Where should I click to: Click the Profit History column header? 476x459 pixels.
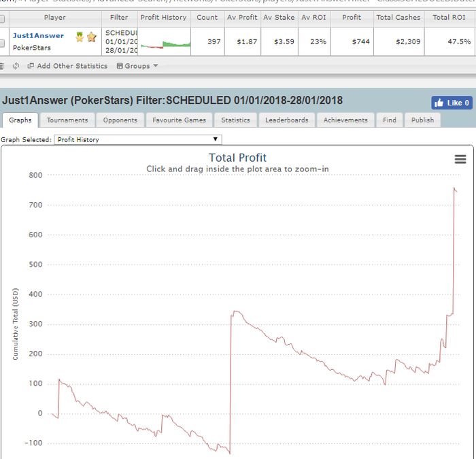(164, 17)
